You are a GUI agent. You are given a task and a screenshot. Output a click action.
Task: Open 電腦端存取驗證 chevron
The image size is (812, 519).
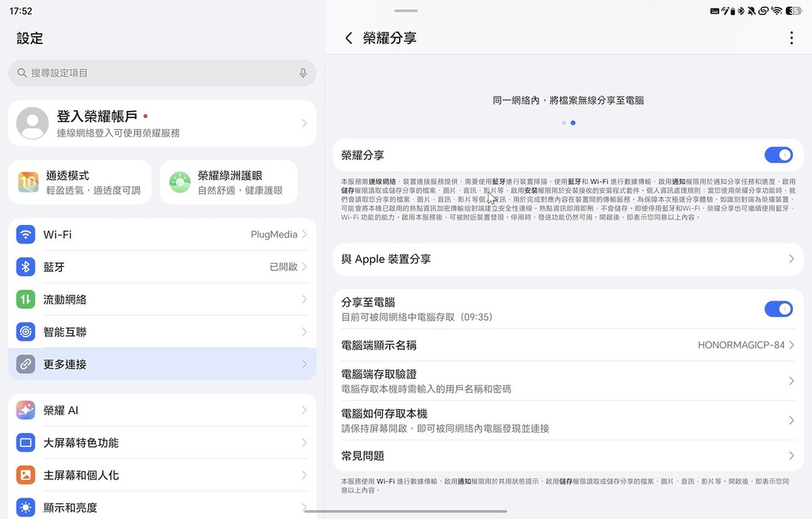[x=791, y=381]
